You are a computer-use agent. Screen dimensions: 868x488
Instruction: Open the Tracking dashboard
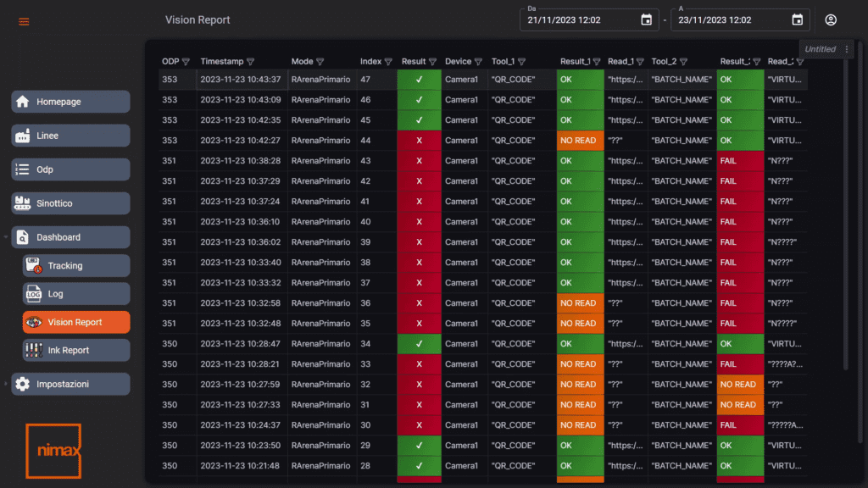pos(76,265)
